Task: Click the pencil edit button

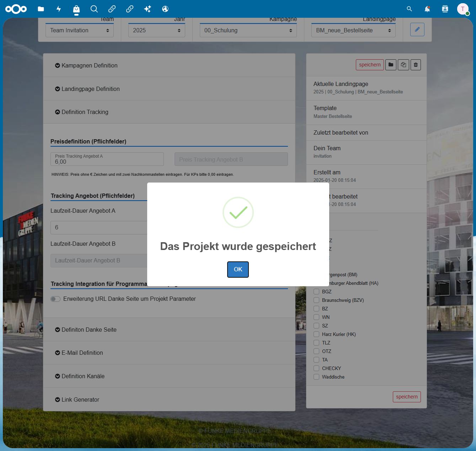Action: (417, 29)
